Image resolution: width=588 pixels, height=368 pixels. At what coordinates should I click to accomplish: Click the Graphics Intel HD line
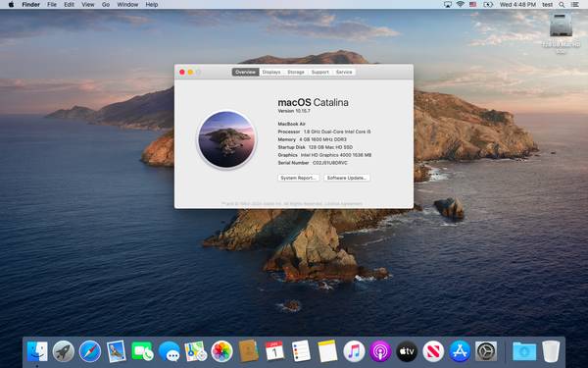[324, 155]
